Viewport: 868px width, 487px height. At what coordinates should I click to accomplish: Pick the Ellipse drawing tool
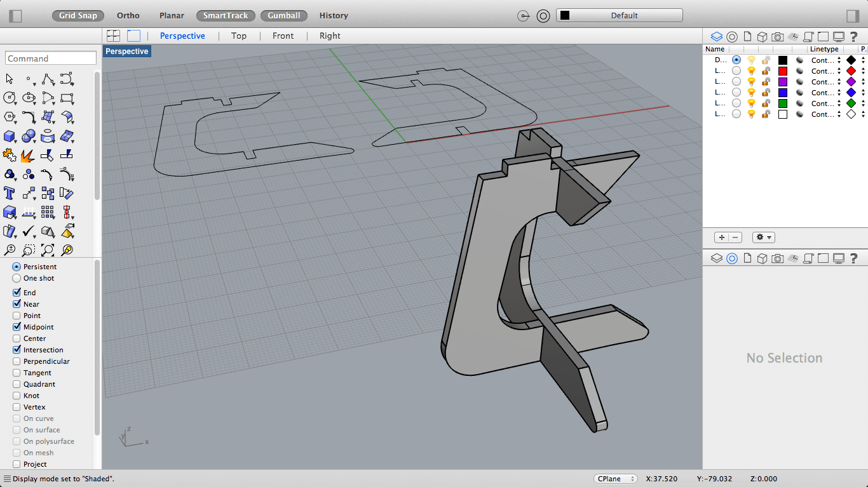(29, 98)
